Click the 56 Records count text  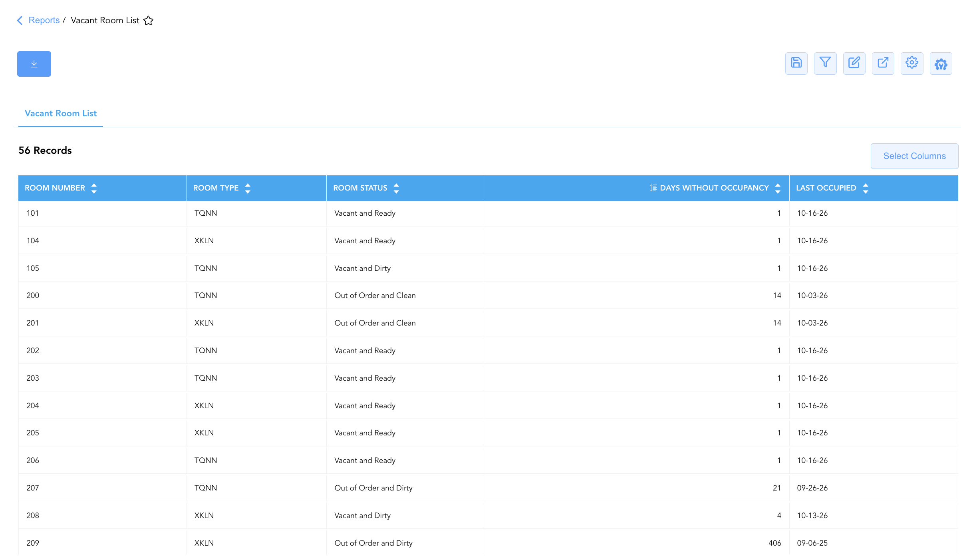(45, 151)
